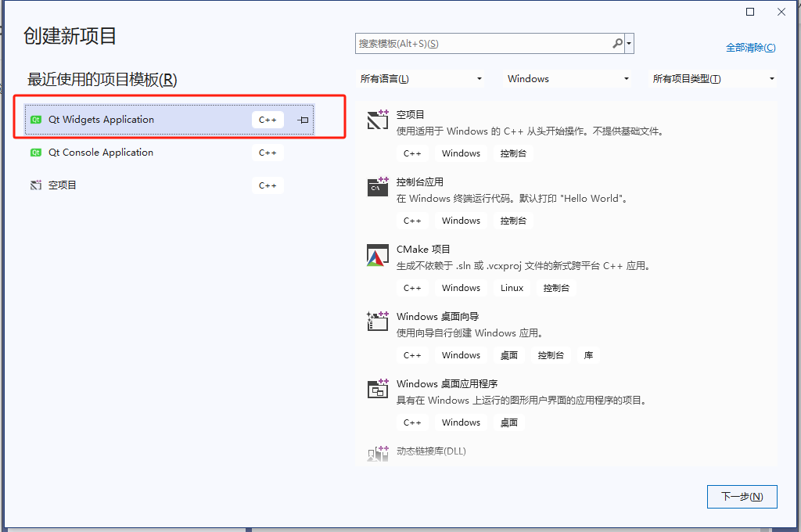The image size is (801, 532).
Task: Click the C++ tag on Qt Console Application
Action: (268, 153)
